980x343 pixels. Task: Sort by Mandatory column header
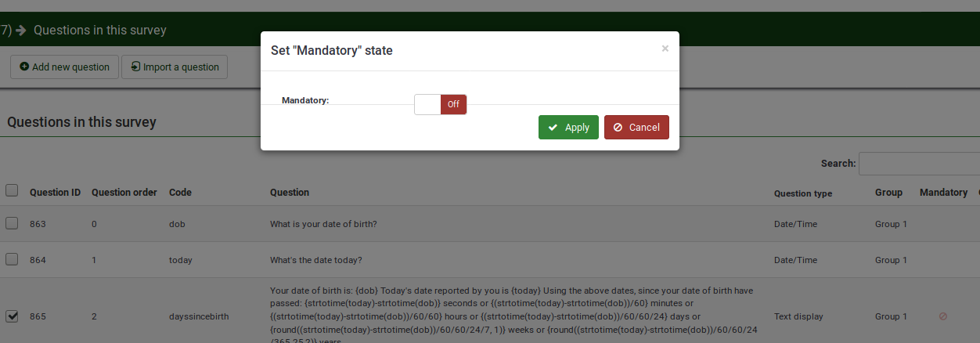tap(943, 193)
